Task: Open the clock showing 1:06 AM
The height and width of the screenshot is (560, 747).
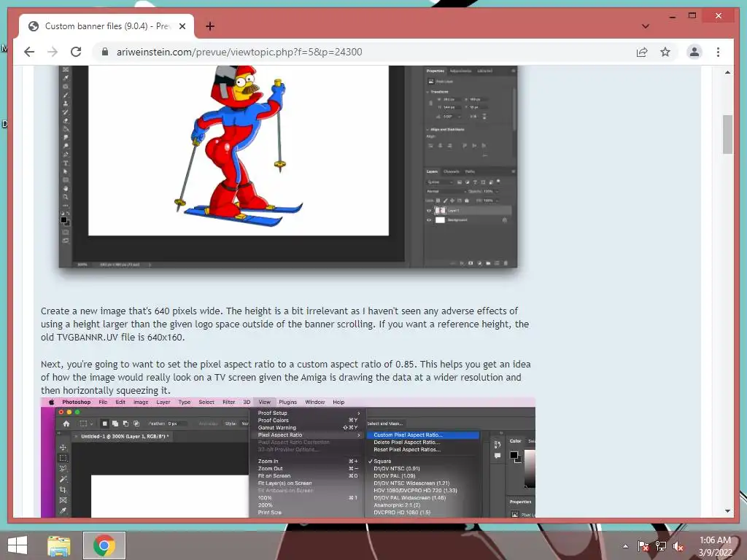Action: (x=715, y=546)
